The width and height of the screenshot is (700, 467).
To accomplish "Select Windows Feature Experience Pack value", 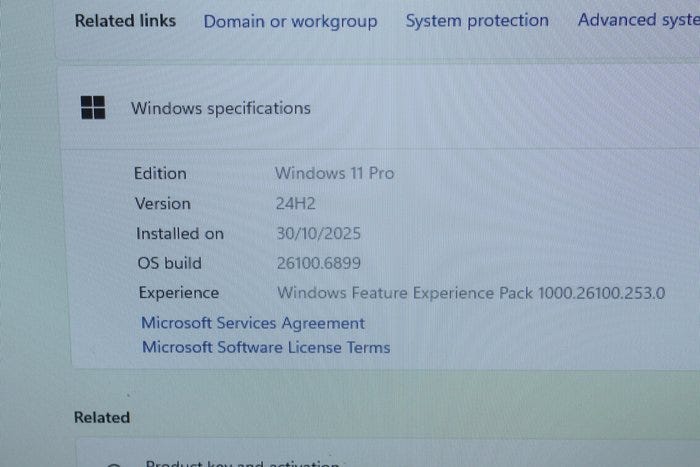I will tap(471, 293).
